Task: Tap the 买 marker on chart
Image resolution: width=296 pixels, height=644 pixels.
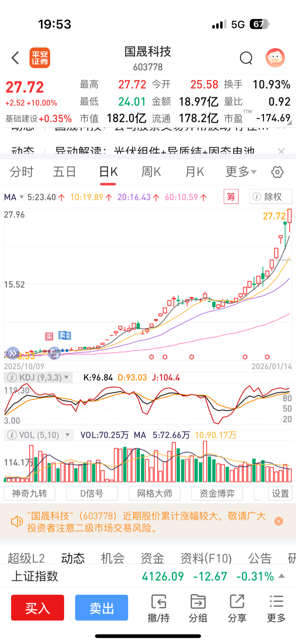Action: pyautogui.click(x=49, y=336)
